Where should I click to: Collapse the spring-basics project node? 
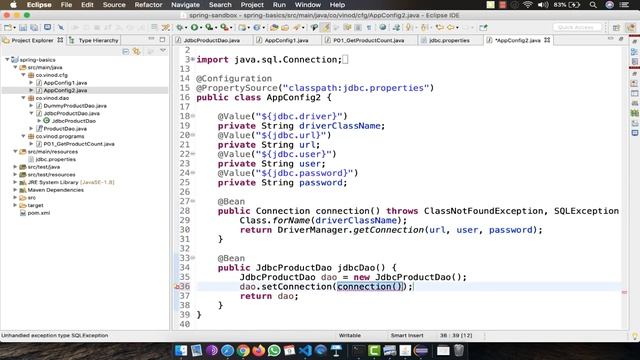tap(7, 60)
